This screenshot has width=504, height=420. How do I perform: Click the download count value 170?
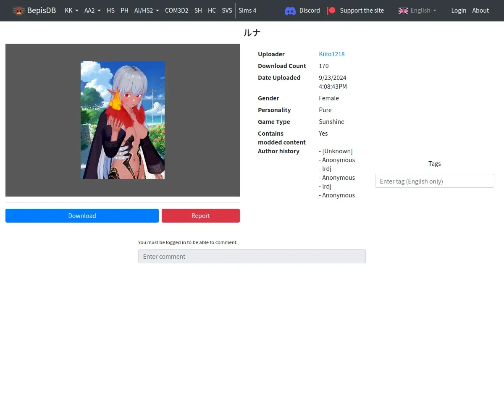pos(324,66)
